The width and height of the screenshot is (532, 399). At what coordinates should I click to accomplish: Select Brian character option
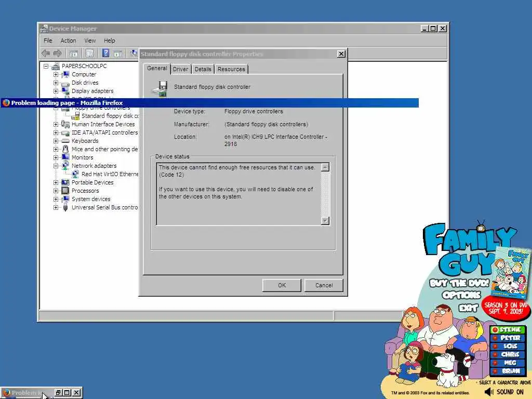[x=508, y=371]
